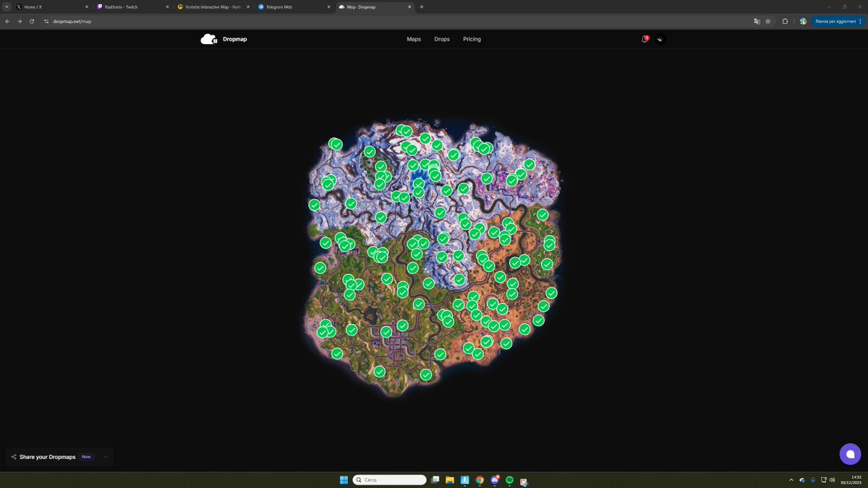This screenshot has height=488, width=868.
Task: Expand the chevron beside Share your Dropmaps
Action: [106, 457]
